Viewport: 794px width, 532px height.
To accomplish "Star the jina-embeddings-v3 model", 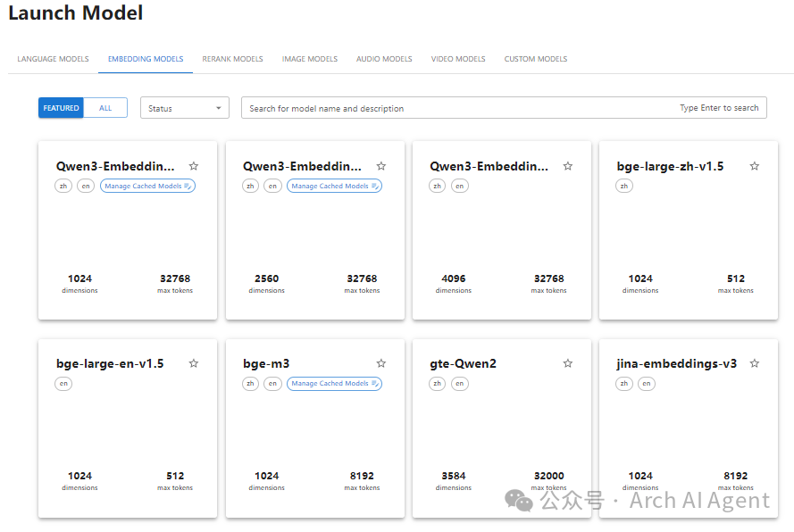I will pos(755,363).
